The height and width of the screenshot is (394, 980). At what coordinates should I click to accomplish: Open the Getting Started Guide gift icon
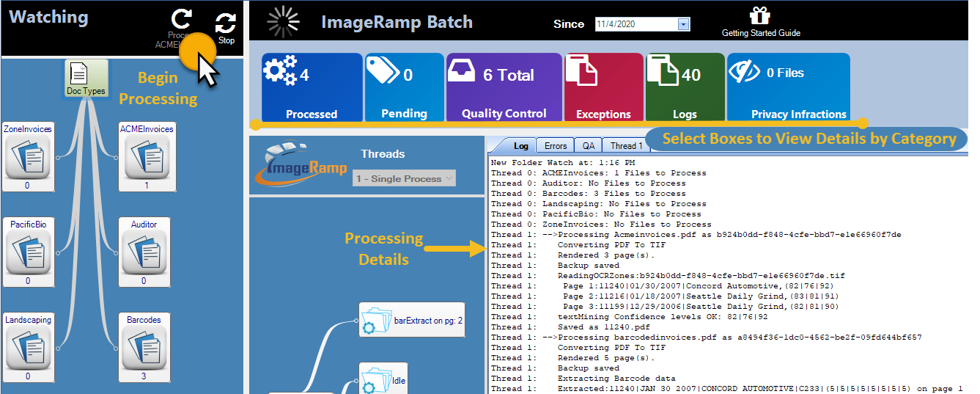[759, 15]
